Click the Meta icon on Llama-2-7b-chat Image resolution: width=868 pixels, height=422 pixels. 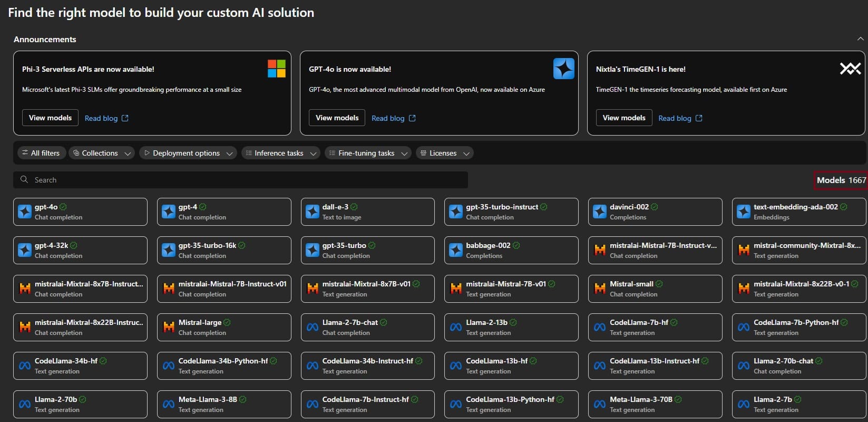313,327
